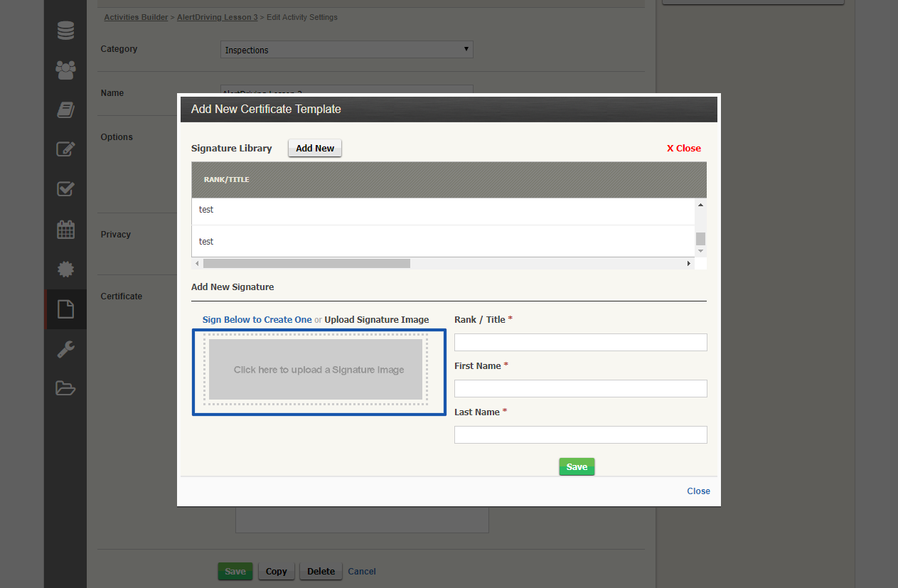898x588 pixels.
Task: Follow the Activities Builder breadcrumb link
Action: click(135, 16)
